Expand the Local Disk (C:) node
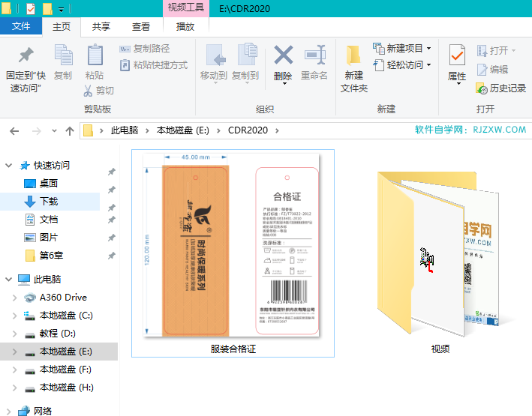 point(14,316)
